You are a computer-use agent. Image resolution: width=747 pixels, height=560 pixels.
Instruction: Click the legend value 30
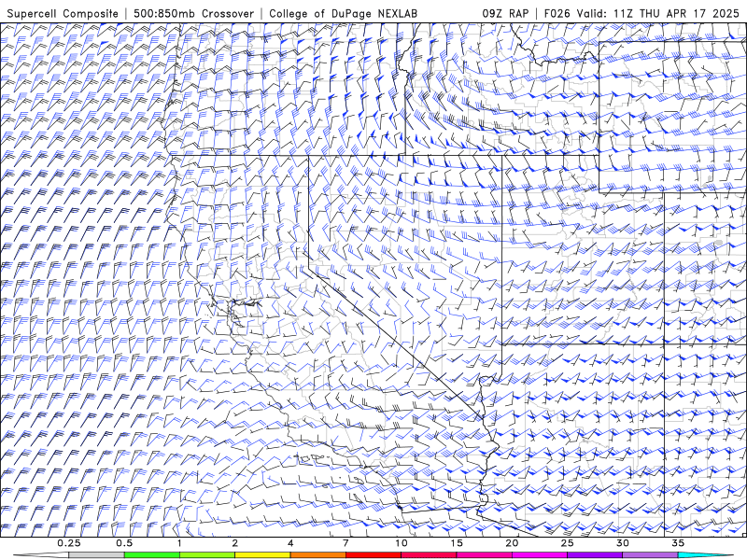(x=623, y=543)
